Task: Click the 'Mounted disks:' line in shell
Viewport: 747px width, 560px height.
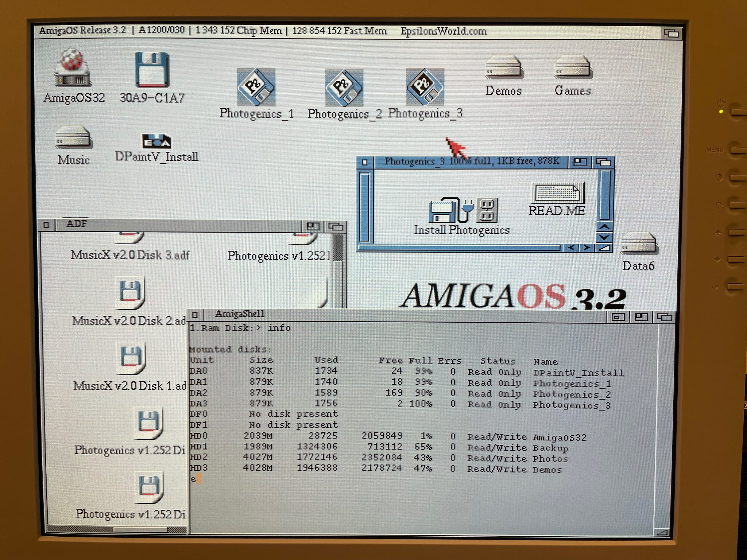Action: click(x=231, y=349)
